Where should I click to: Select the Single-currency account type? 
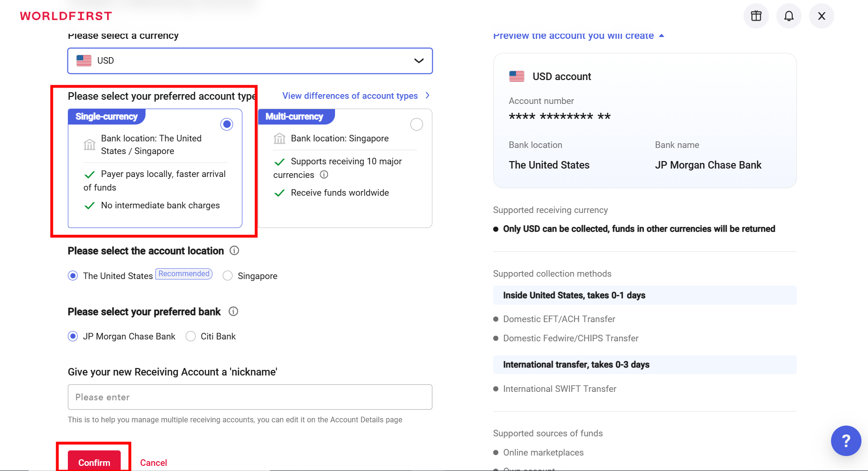(226, 124)
